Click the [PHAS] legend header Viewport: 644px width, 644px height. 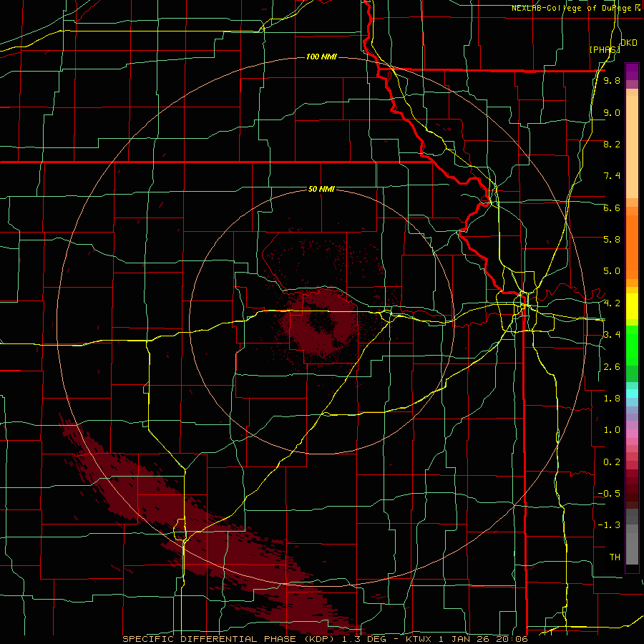[x=605, y=49]
